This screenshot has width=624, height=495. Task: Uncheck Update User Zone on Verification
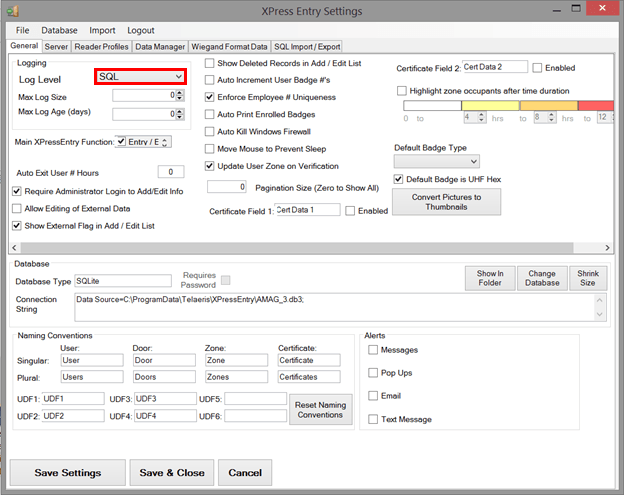click(x=209, y=166)
